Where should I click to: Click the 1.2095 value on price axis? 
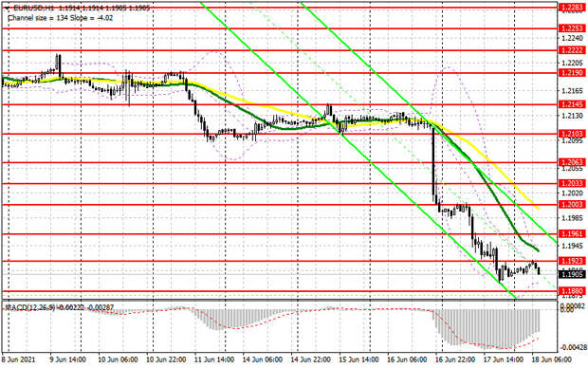click(573, 141)
